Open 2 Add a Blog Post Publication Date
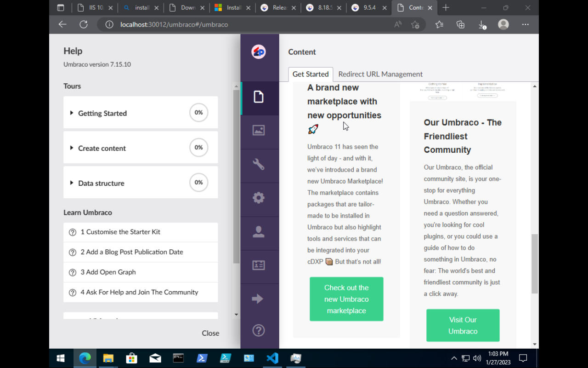 pos(141,252)
